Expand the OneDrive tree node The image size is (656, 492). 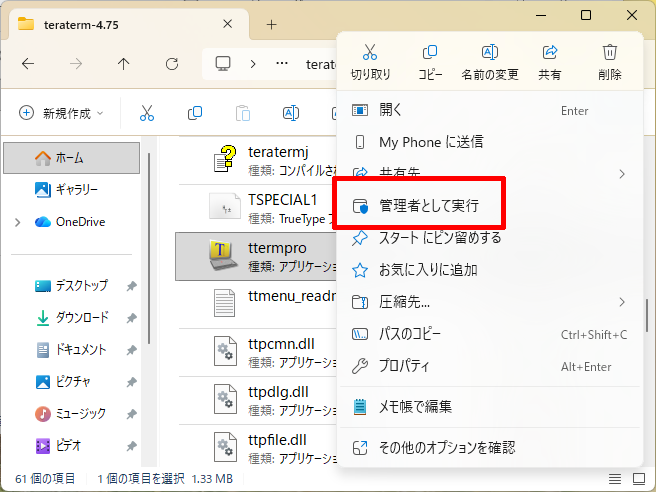pyautogui.click(x=18, y=222)
